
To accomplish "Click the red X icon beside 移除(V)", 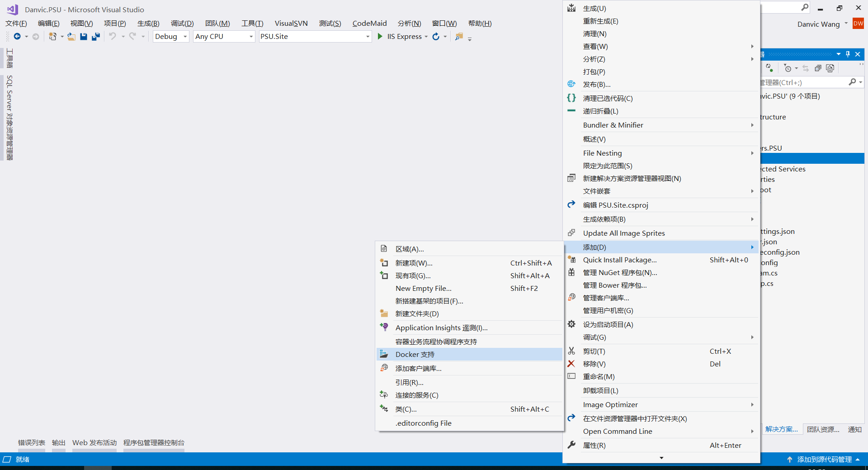I will click(571, 364).
